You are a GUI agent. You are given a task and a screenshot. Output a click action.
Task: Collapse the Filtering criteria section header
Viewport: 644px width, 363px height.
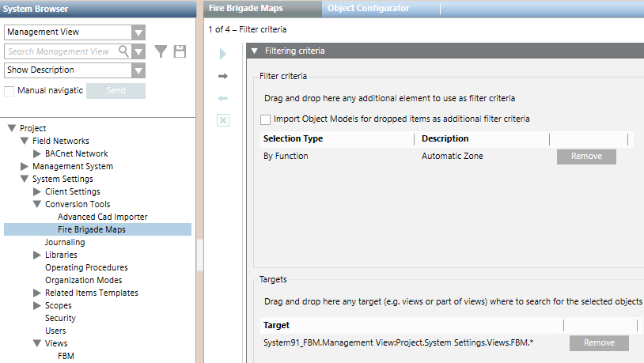pos(254,51)
